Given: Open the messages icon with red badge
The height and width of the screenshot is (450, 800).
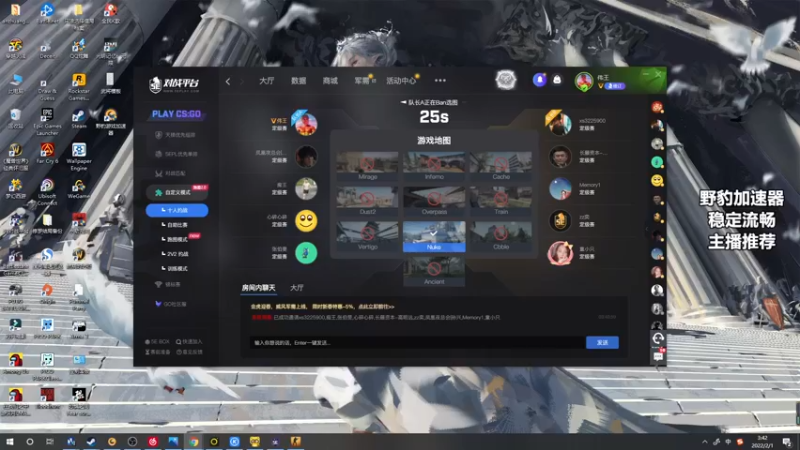Looking at the screenshot, I should [x=658, y=356].
